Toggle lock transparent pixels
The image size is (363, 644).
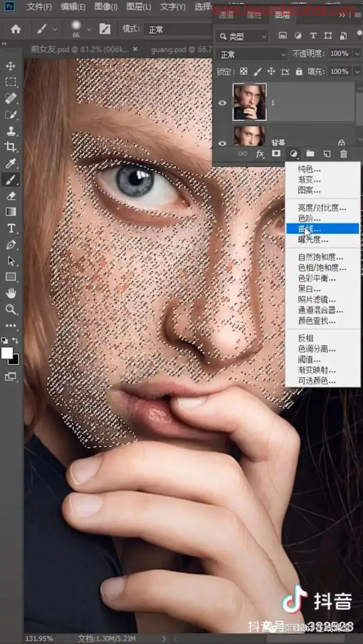pos(244,71)
